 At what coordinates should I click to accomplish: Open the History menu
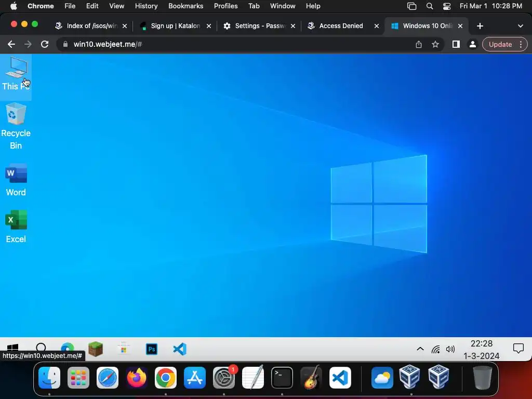146,6
